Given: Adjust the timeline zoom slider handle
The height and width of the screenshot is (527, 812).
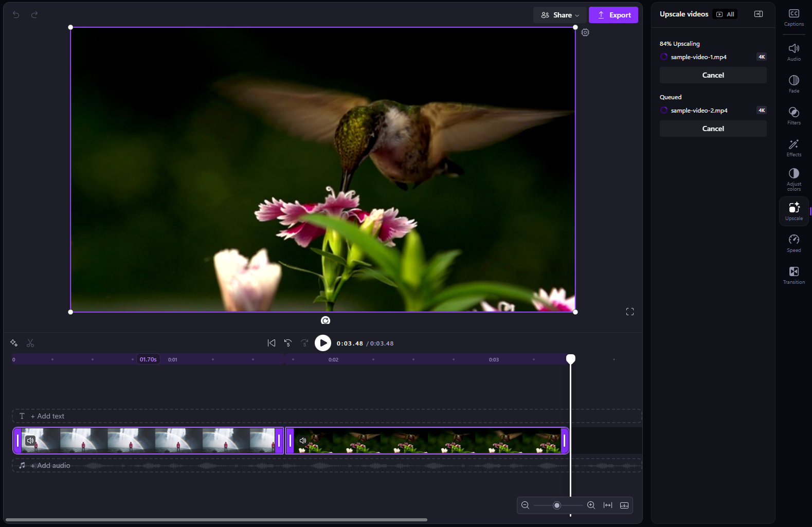Looking at the screenshot, I should pyautogui.click(x=556, y=505).
